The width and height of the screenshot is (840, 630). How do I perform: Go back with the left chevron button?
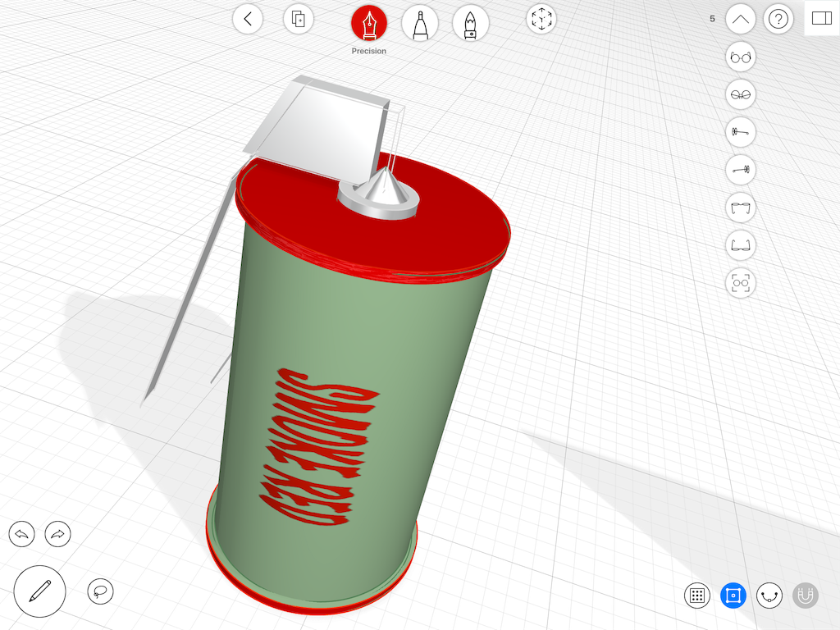coord(248,20)
